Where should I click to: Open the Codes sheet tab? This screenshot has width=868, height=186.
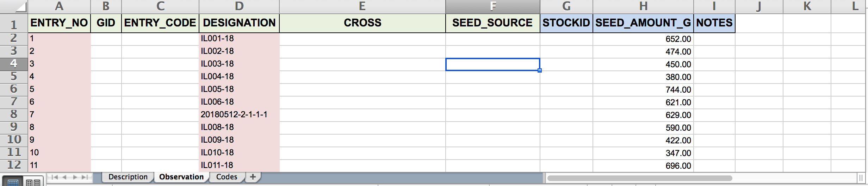(227, 177)
